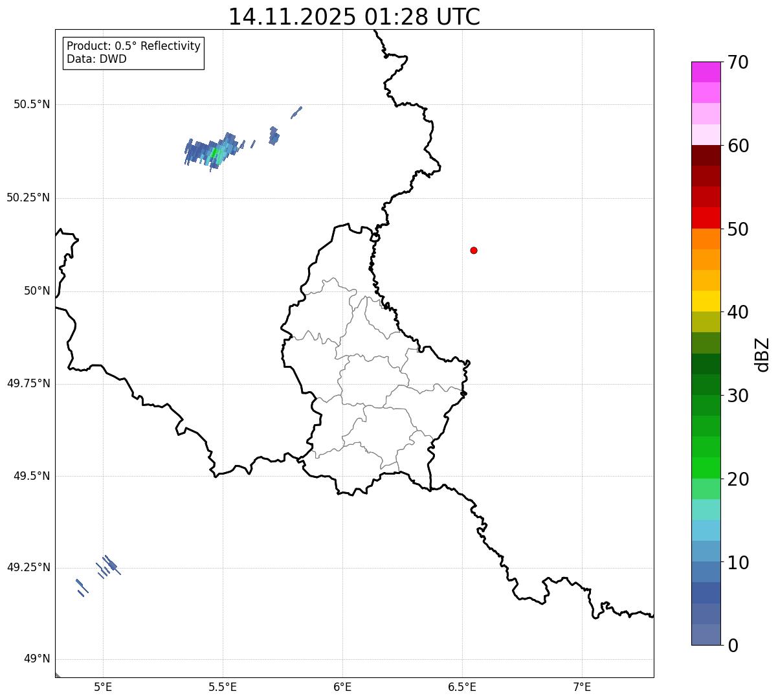Click the colorbar tick label "20"
The width and height of the screenshot is (778, 700).
[738, 479]
